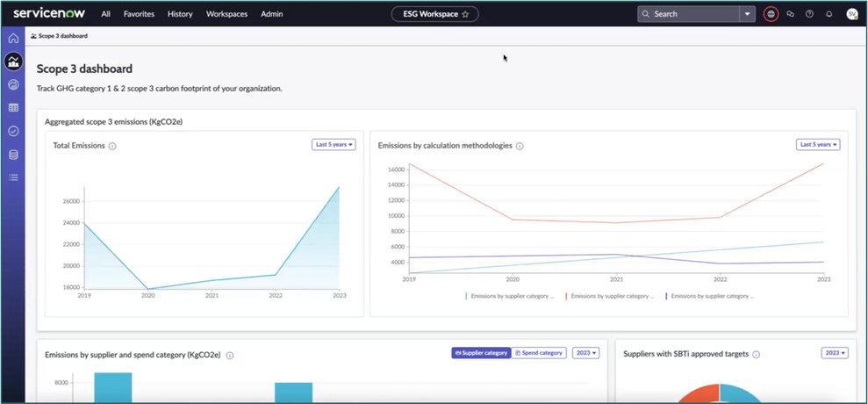Viewport: 868px width, 404px height.
Task: Open the gauge analytics sidebar icon
Action: pyautogui.click(x=13, y=85)
